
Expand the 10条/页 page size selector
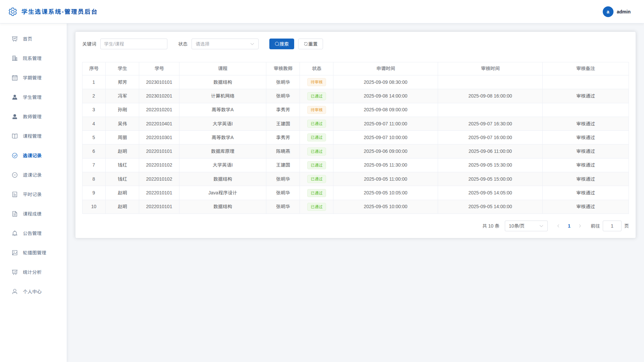[526, 226]
